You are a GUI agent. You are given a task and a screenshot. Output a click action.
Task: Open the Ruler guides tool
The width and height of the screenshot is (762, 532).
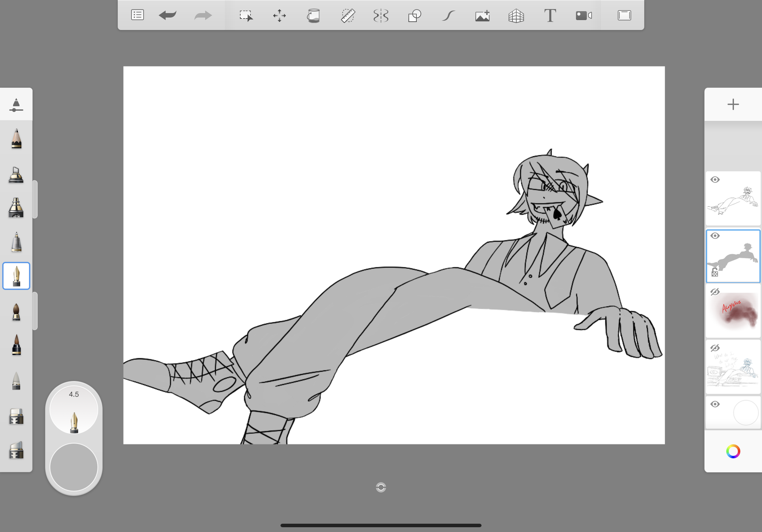pyautogui.click(x=348, y=15)
